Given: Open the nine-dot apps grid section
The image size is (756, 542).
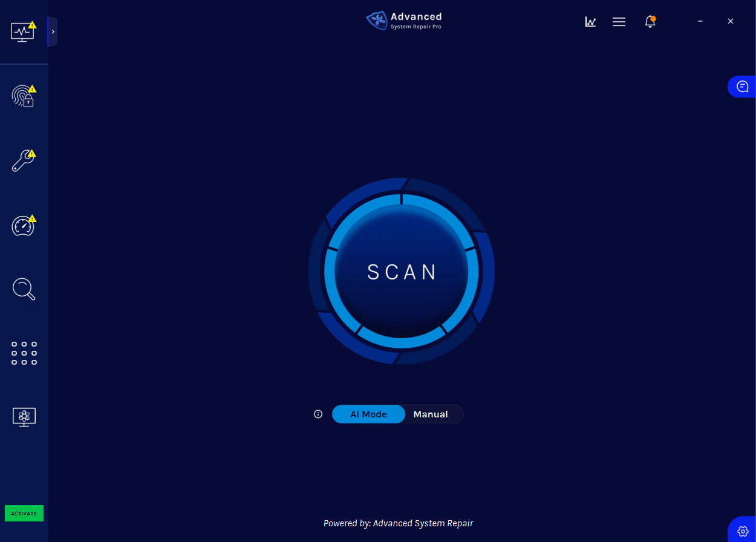Looking at the screenshot, I should [24, 353].
